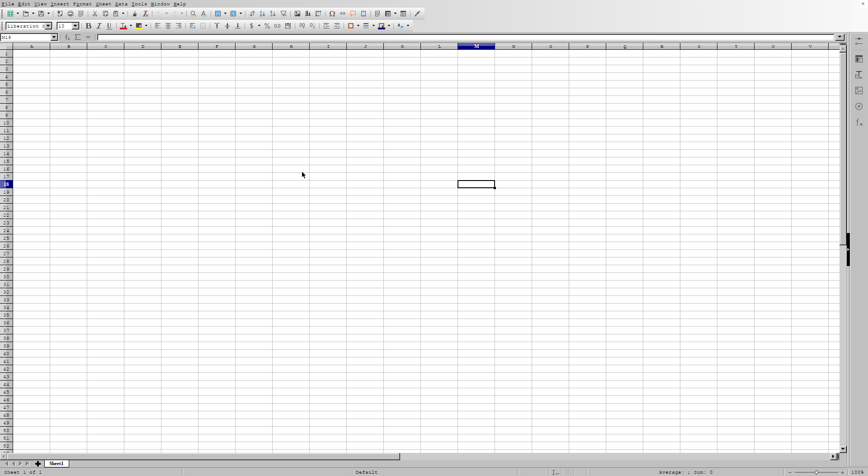Toggle Italic formatting
The width and height of the screenshot is (868, 476).
coord(99,26)
